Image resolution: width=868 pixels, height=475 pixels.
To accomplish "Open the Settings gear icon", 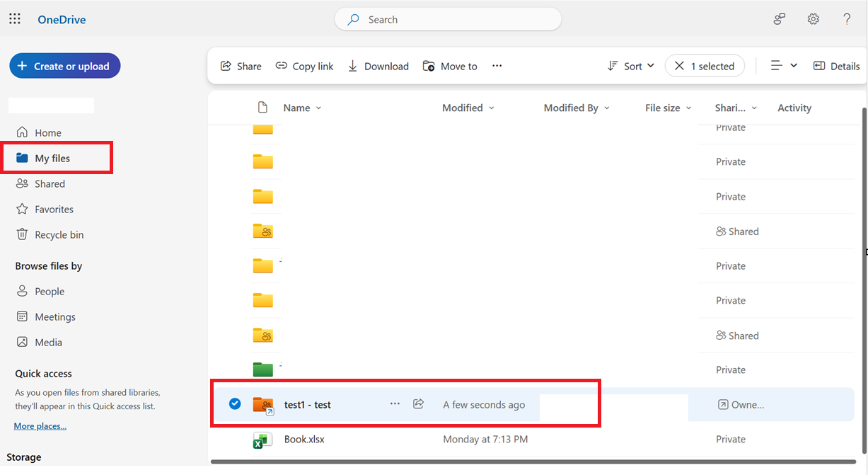I will pyautogui.click(x=814, y=19).
